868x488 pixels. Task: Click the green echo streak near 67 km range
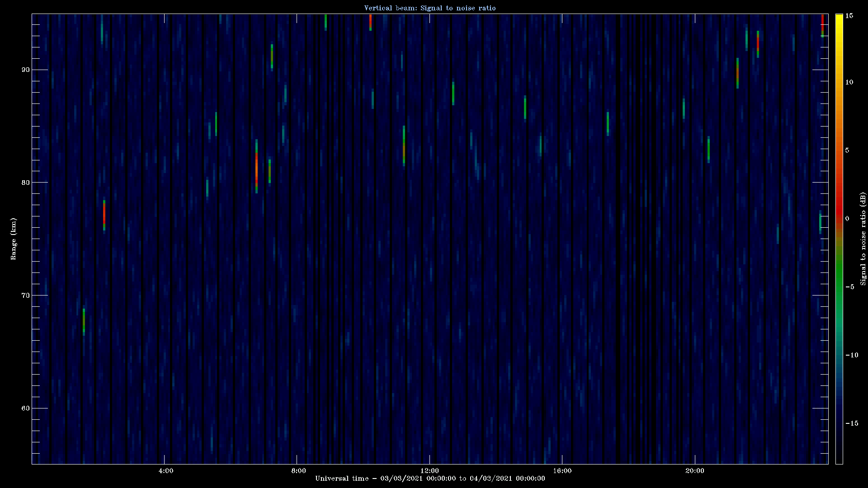tap(84, 321)
